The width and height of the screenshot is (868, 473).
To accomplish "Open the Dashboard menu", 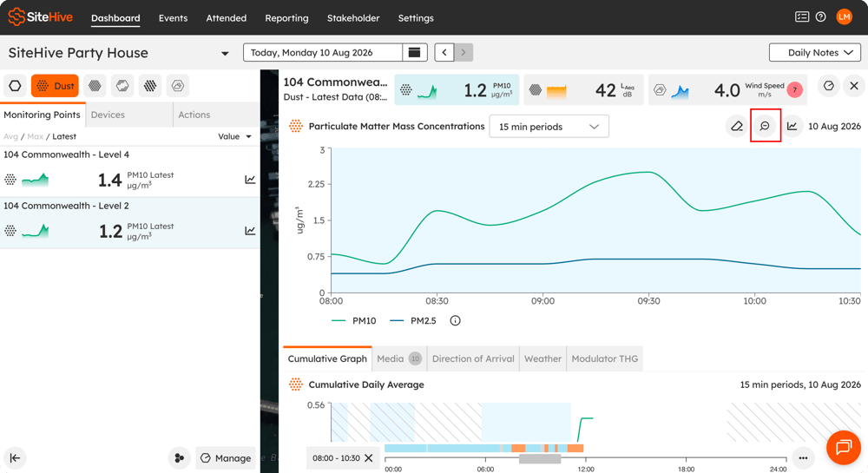I will [115, 18].
